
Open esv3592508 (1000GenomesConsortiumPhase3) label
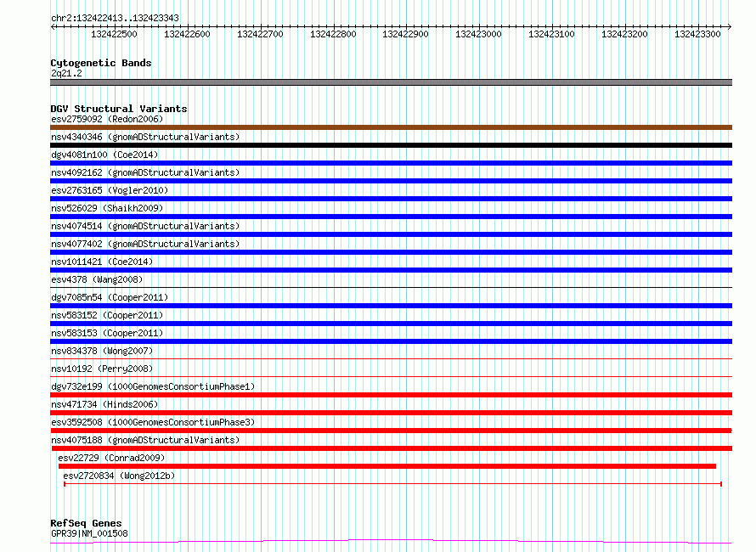pyautogui.click(x=153, y=422)
